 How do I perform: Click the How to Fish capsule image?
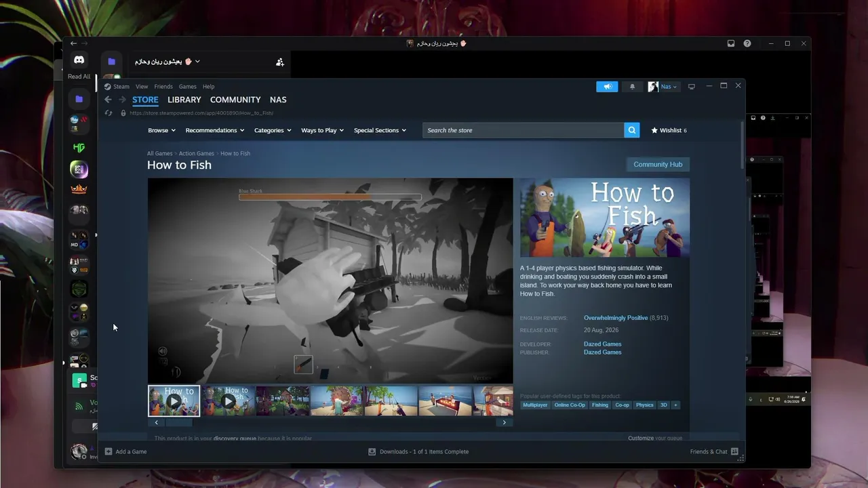click(x=605, y=218)
